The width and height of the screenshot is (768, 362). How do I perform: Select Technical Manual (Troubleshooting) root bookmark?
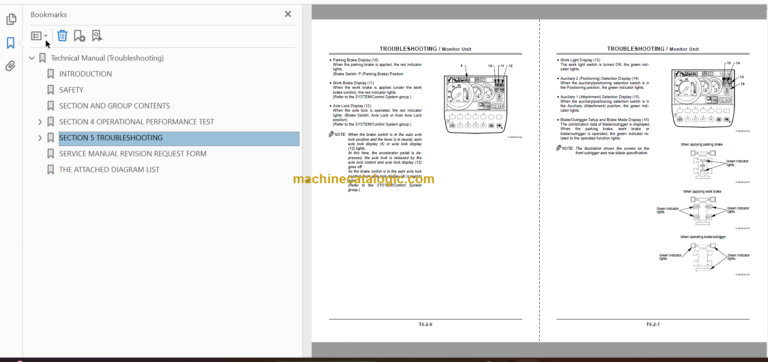pos(107,58)
